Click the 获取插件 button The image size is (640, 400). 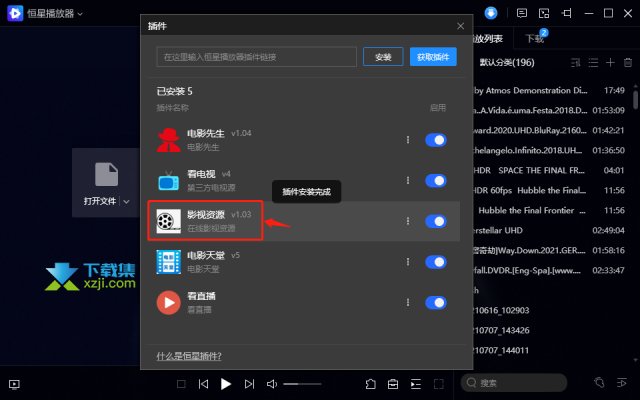433,57
